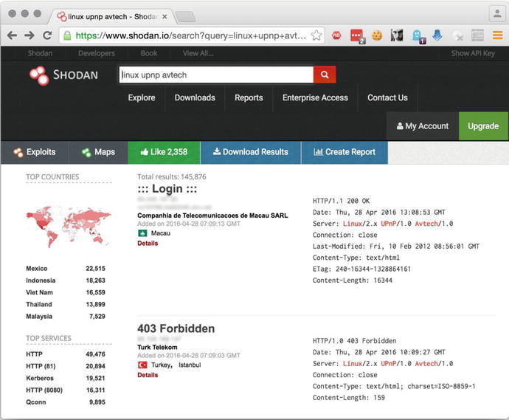Viewport: 509px width, 420px height.
Task: Open the Shodan top nav link
Action: pos(40,53)
